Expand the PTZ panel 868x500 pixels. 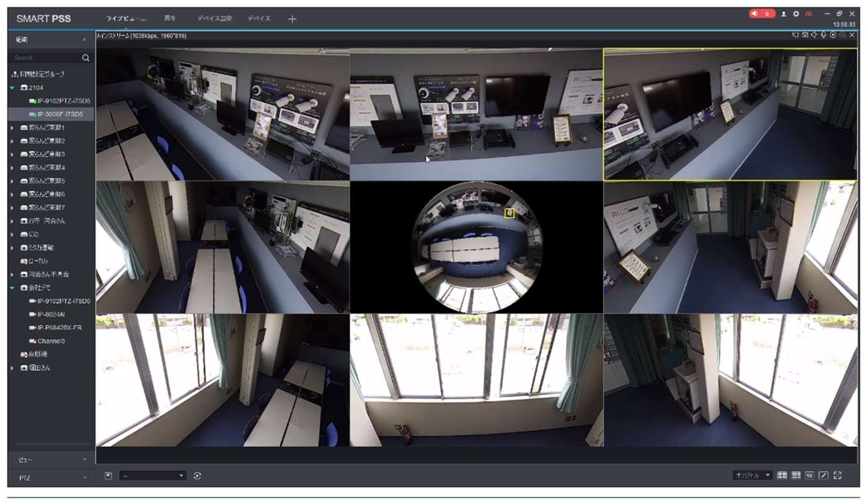pyautogui.click(x=51, y=478)
